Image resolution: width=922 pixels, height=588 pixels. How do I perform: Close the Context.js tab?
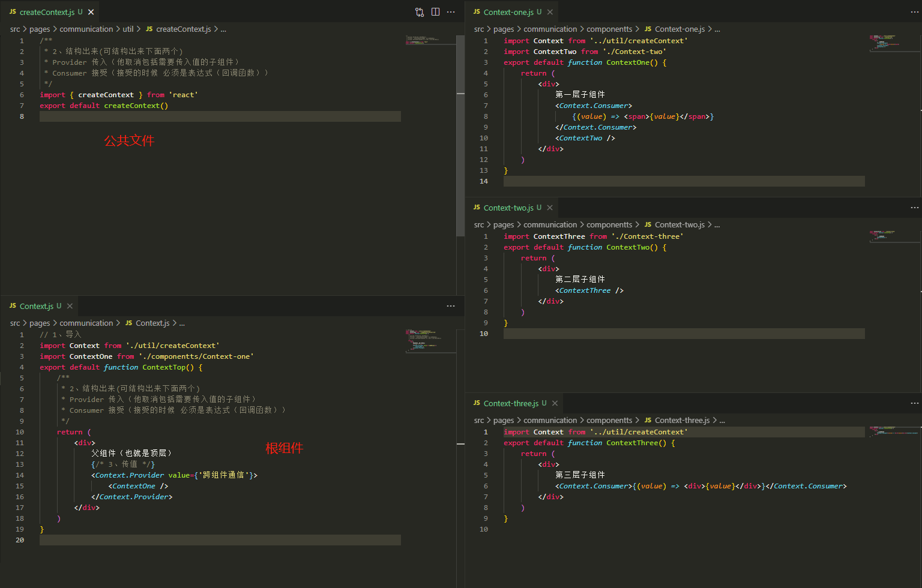click(70, 306)
